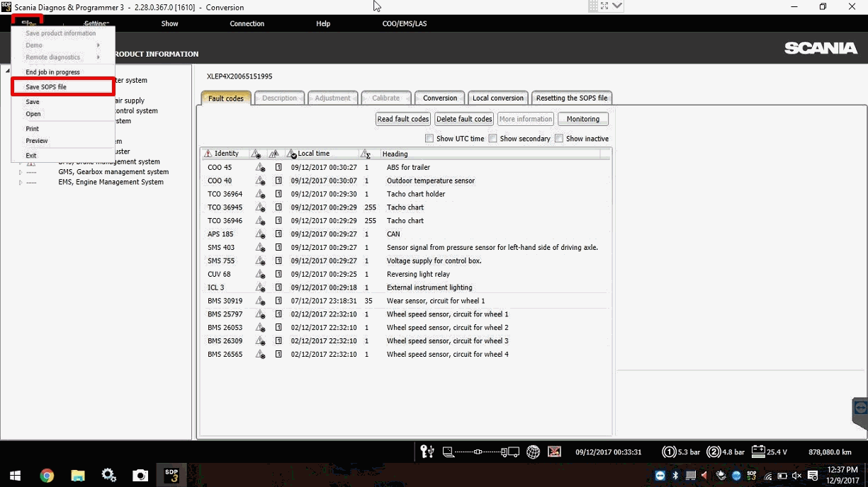Select the Fault codes tab
868x487 pixels.
coord(226,98)
